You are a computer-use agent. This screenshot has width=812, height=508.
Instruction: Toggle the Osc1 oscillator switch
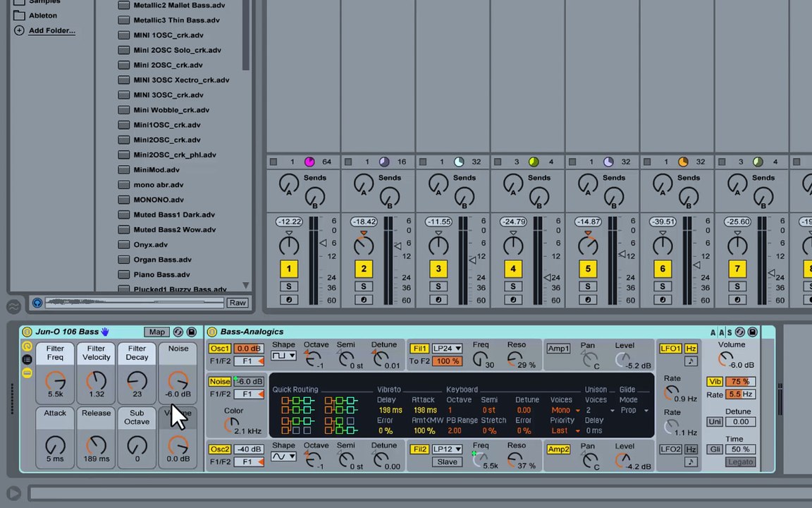220,349
